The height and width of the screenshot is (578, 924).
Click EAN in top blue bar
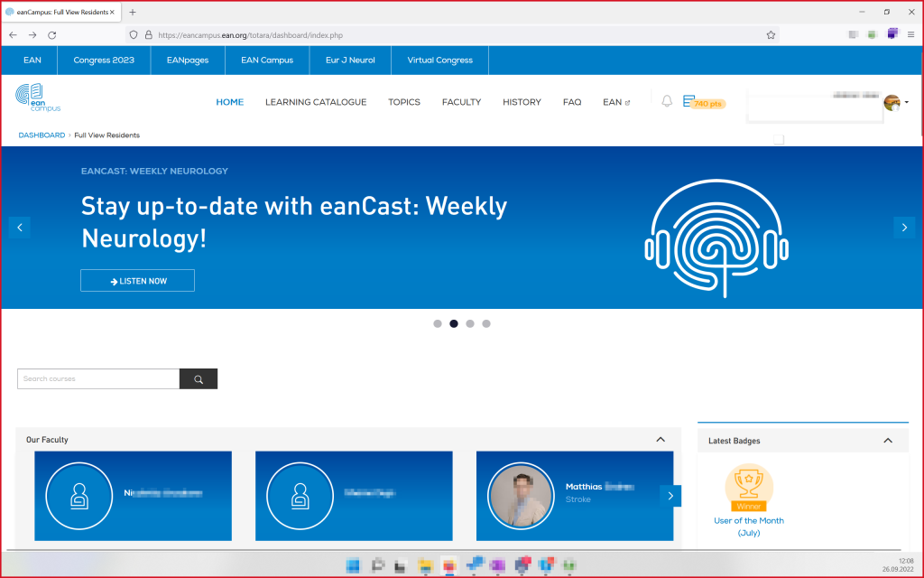(x=32, y=61)
